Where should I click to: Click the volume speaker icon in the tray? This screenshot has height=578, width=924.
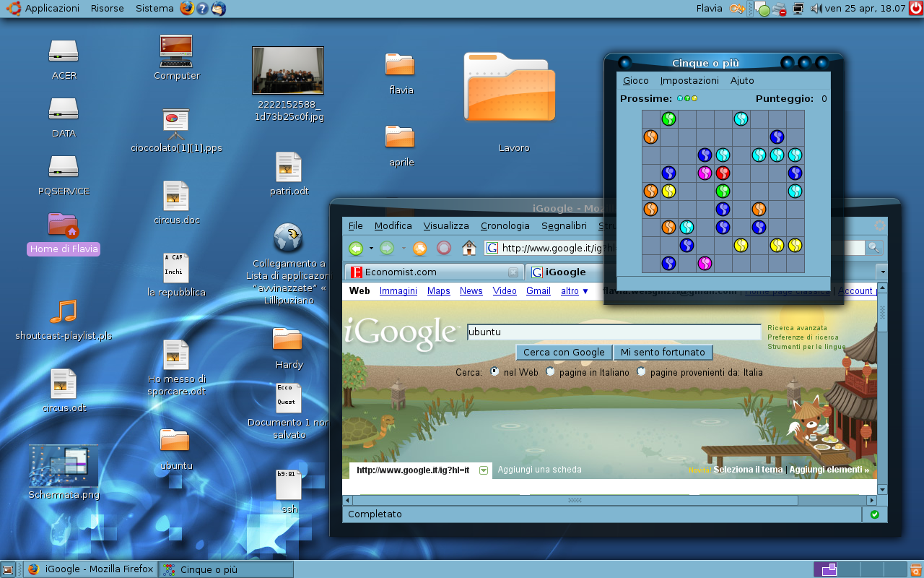click(x=816, y=9)
